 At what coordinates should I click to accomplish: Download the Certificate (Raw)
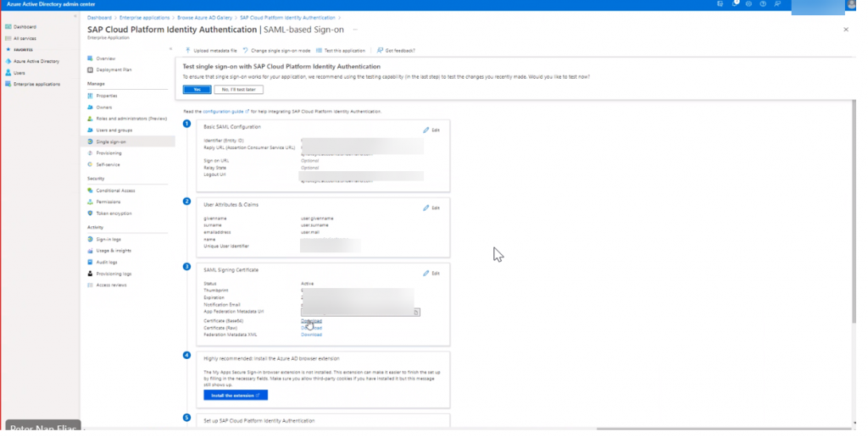pos(311,328)
